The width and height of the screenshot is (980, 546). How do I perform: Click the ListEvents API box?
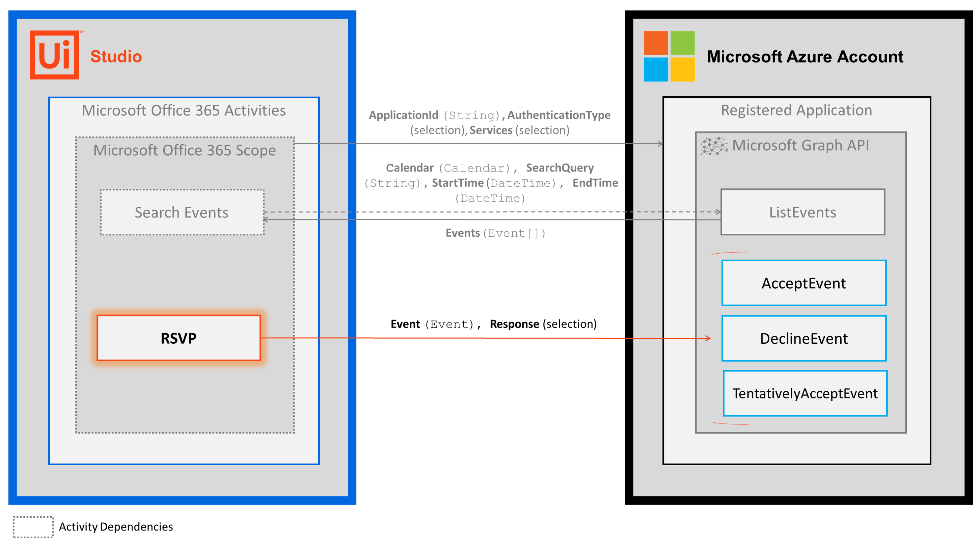(803, 212)
